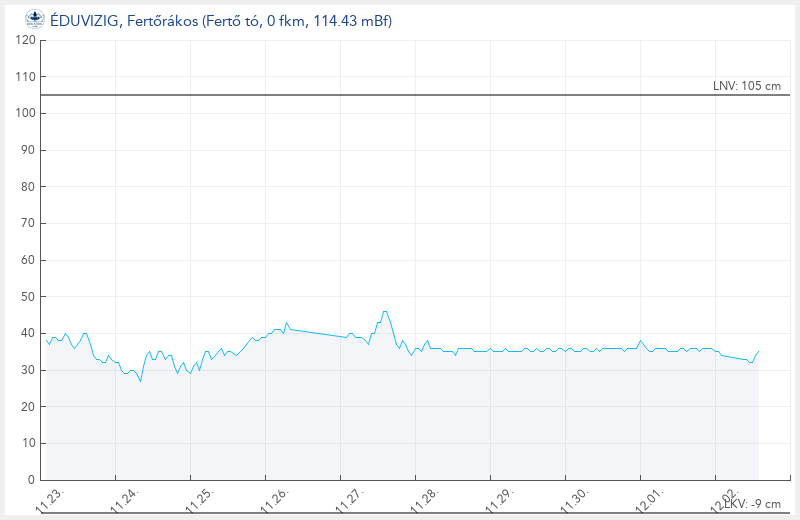800x520 pixels.
Task: Select the 11.23. date on the x-axis
Action: [x=50, y=500]
